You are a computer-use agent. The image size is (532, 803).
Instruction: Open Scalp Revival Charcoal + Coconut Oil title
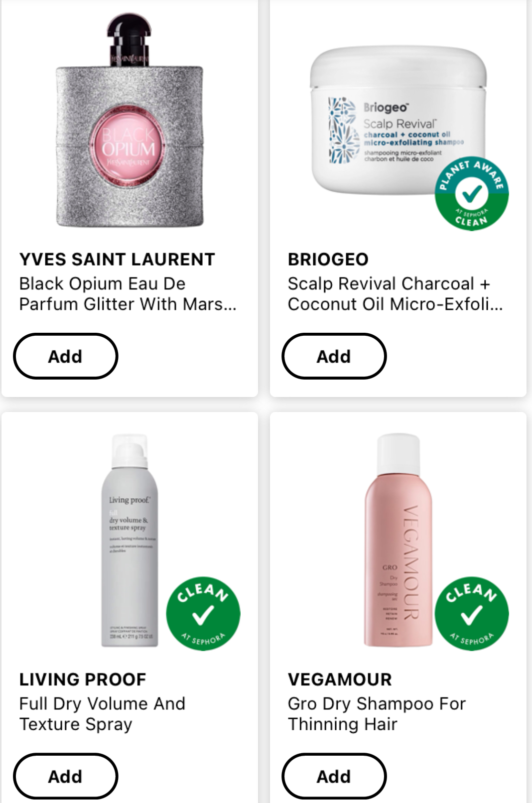(x=395, y=294)
